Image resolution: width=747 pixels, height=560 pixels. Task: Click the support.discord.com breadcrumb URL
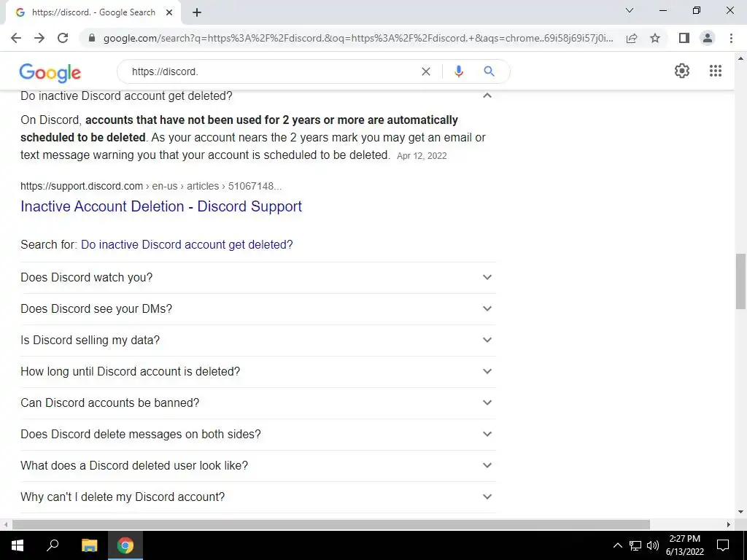(151, 186)
